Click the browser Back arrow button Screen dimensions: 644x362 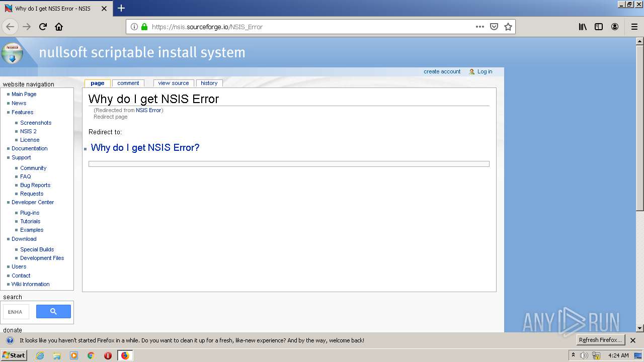(10, 27)
